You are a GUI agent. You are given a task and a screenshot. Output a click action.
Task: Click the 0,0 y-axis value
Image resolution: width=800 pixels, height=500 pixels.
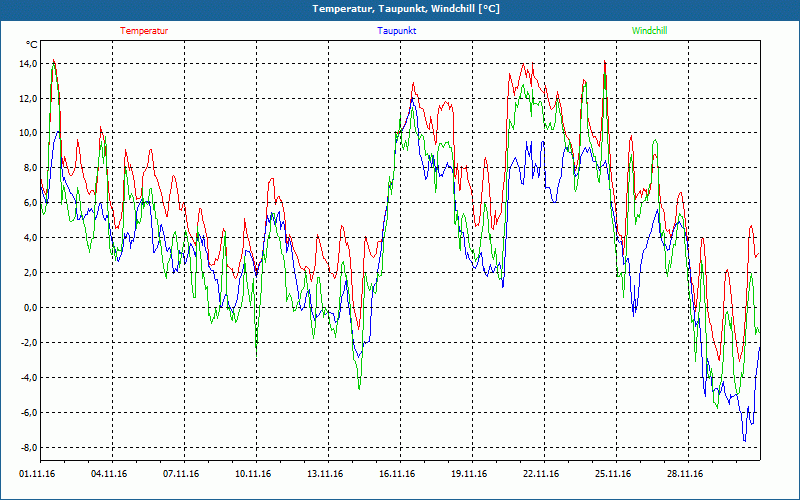30,308
